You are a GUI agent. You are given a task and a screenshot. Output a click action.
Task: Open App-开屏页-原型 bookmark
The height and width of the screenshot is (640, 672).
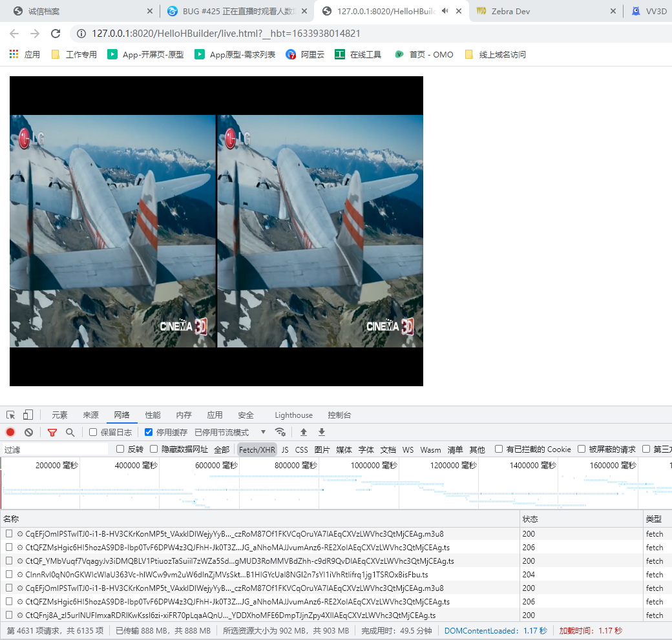146,54
